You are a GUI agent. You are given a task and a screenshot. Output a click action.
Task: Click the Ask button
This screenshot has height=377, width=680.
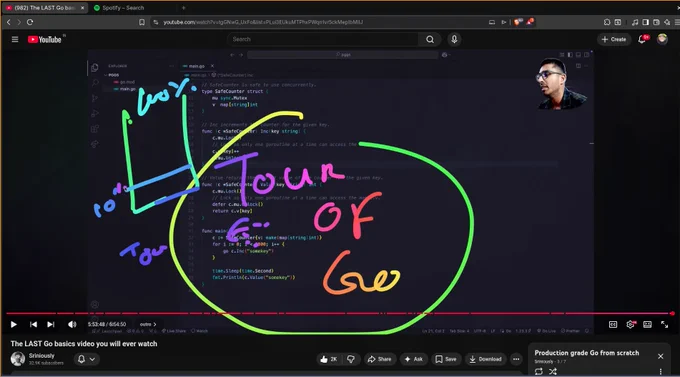(413, 359)
